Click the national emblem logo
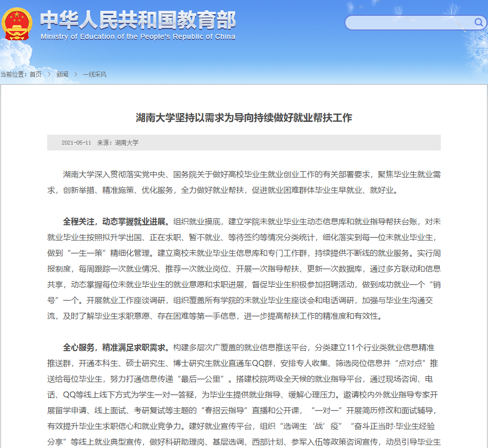488x448 pixels. 17,24
